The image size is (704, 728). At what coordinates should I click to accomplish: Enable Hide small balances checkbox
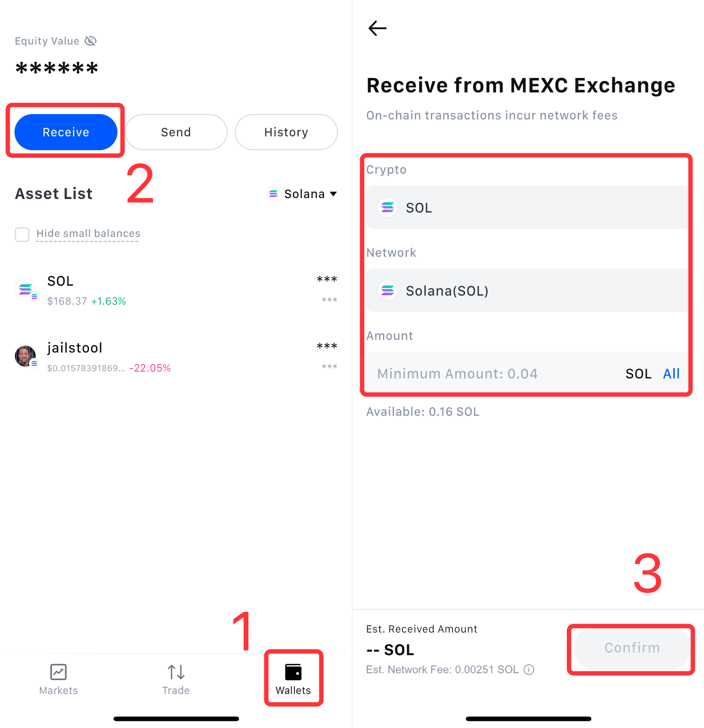click(22, 234)
